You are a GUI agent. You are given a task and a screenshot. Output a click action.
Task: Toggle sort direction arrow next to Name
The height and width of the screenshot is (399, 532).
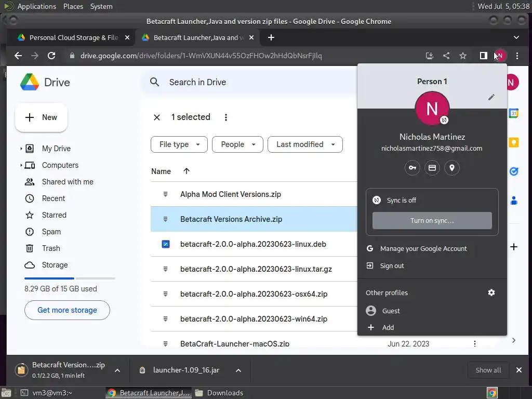(x=187, y=171)
